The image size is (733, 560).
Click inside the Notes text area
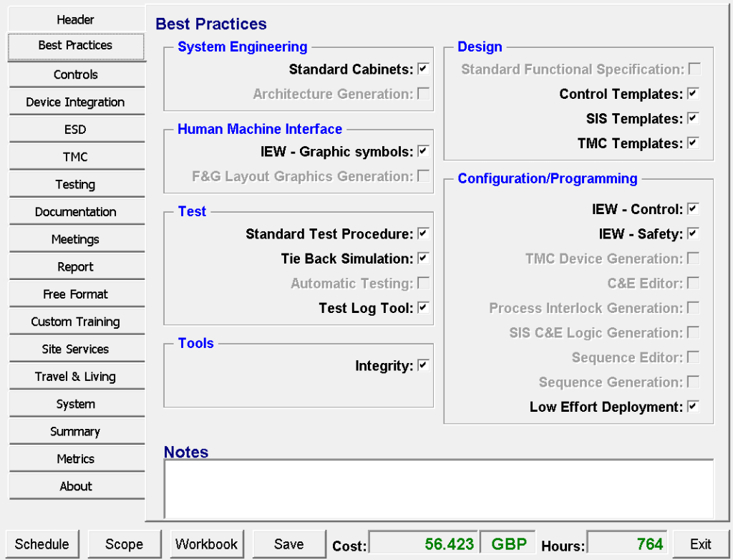438,488
